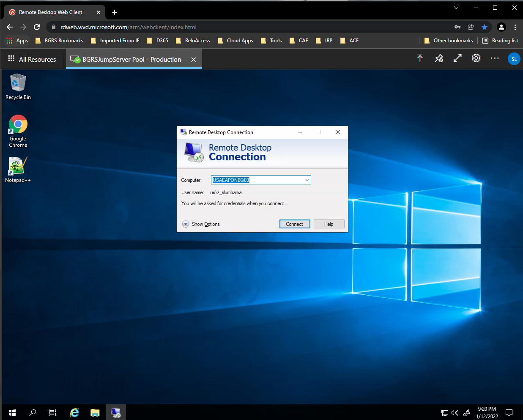Open the D365 bookmarks folder
523x420 pixels.
(x=157, y=41)
